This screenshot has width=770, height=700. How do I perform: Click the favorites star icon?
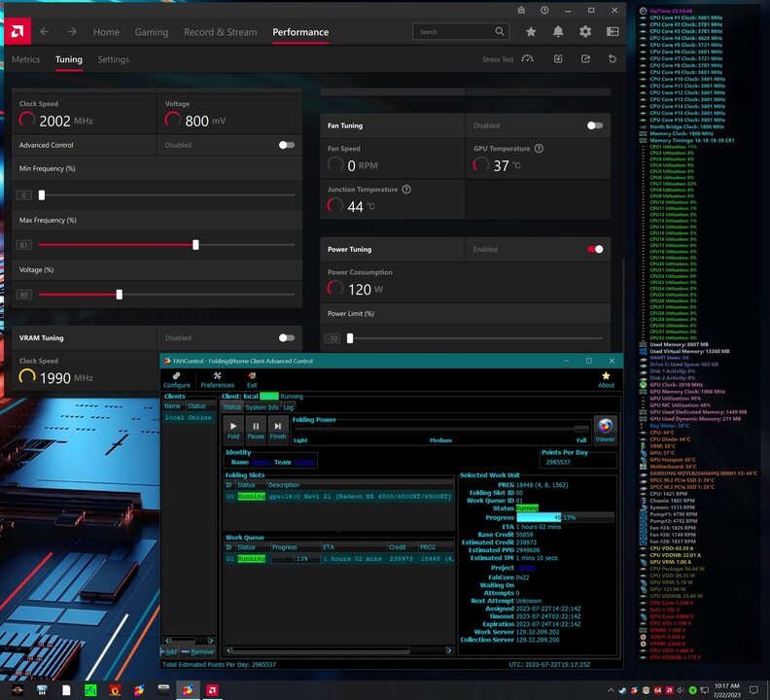point(531,31)
